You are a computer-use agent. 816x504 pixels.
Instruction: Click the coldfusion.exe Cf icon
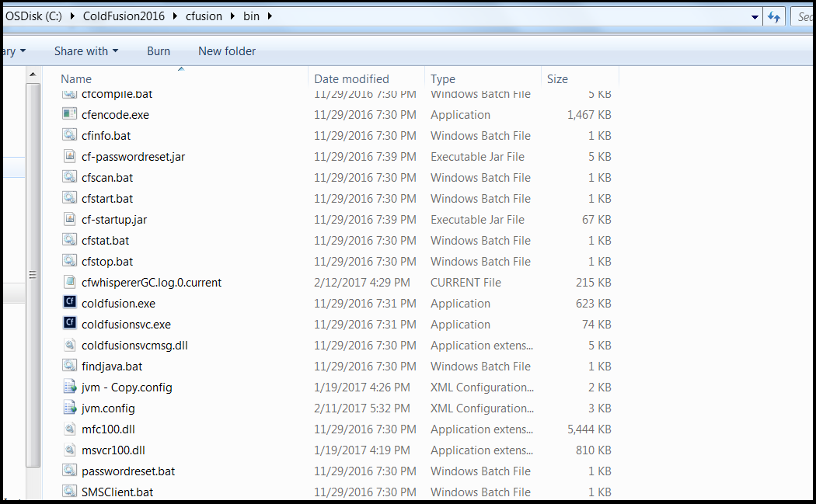pos(70,302)
